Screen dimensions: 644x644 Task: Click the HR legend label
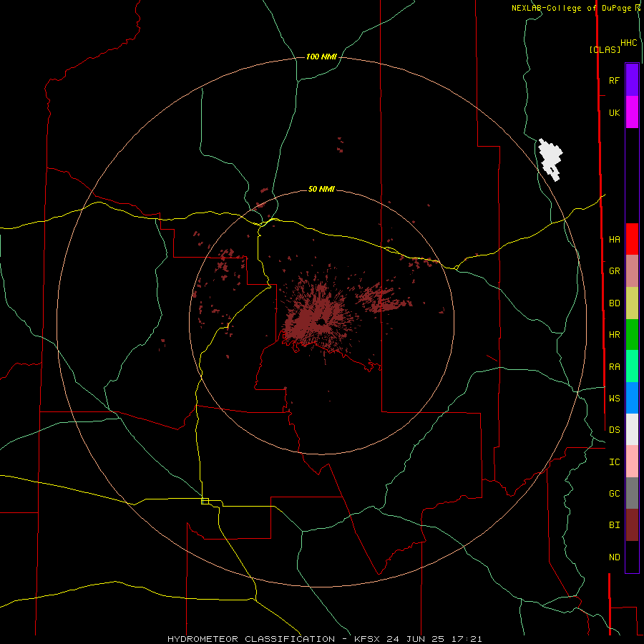click(614, 335)
